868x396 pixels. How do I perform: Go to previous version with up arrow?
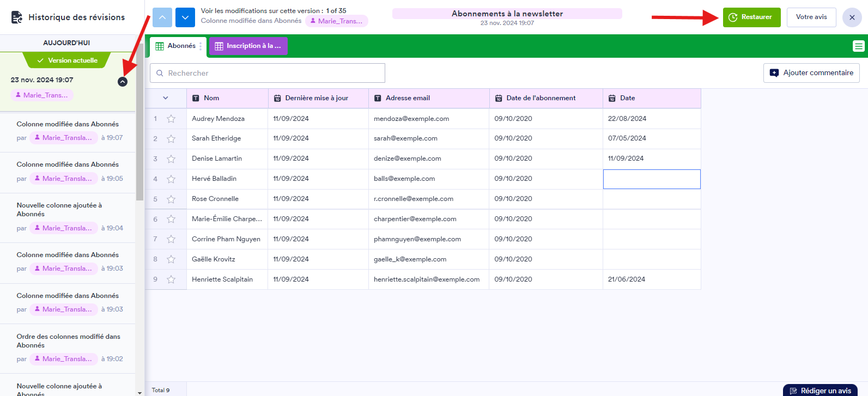pos(162,17)
